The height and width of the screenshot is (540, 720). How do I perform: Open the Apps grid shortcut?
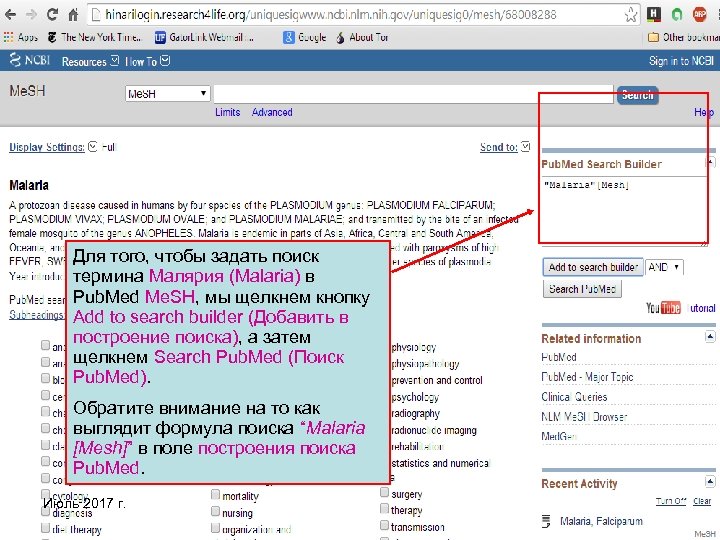[x=21, y=37]
